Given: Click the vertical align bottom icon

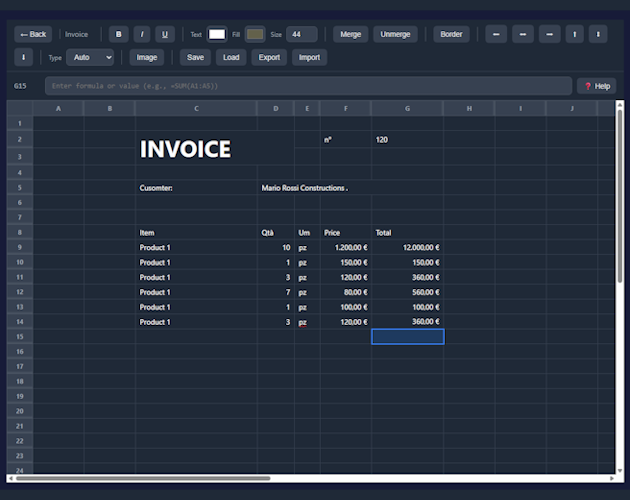Looking at the screenshot, I should point(24,57).
